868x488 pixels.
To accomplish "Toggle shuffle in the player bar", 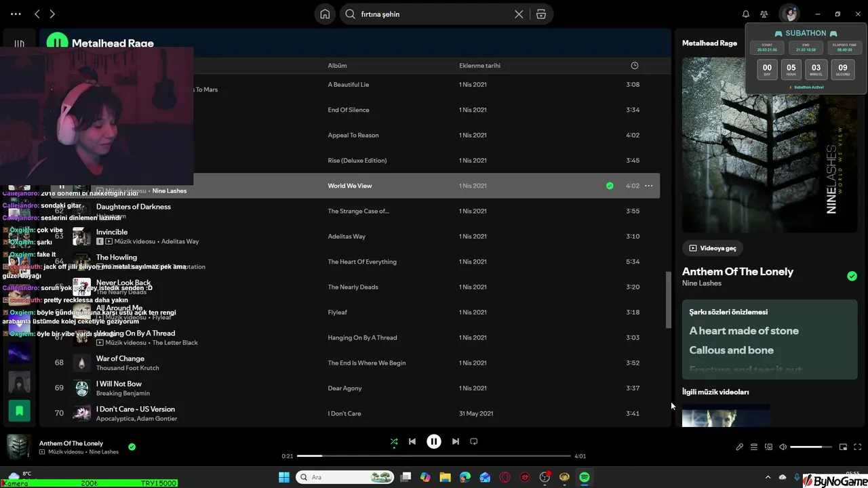I will click(x=394, y=442).
